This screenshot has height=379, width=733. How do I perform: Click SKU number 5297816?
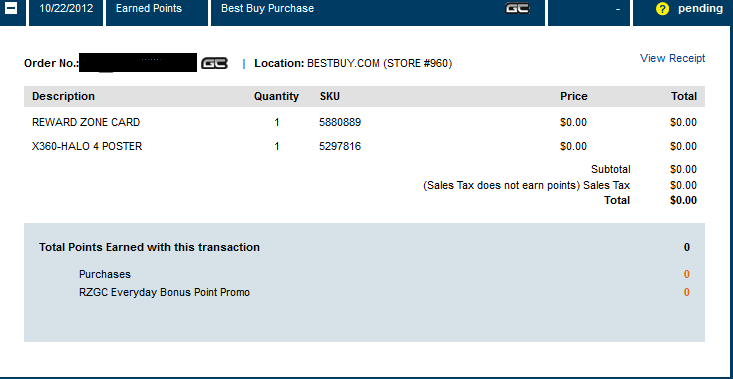point(340,146)
